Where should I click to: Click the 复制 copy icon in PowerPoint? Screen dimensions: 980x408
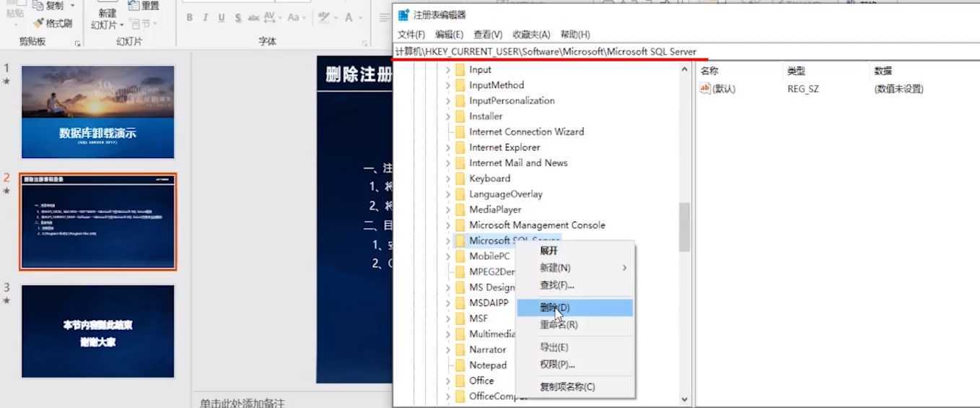click(39, 5)
